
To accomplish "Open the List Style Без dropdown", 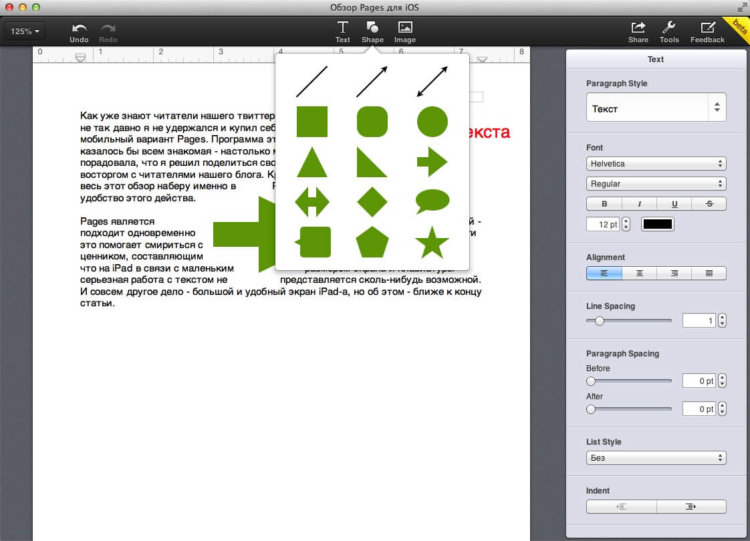I will [x=656, y=458].
